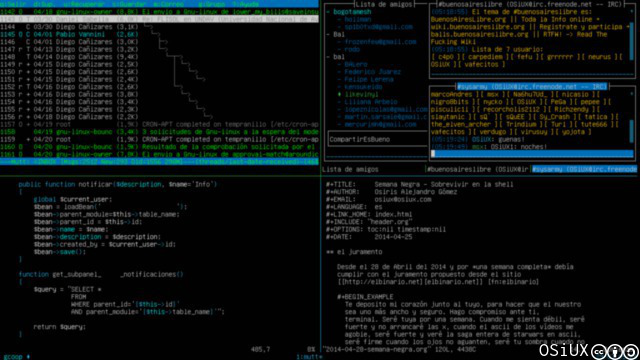Select message 1159 CRON-APT dated 04/20
The image size is (640, 360).
point(159,139)
